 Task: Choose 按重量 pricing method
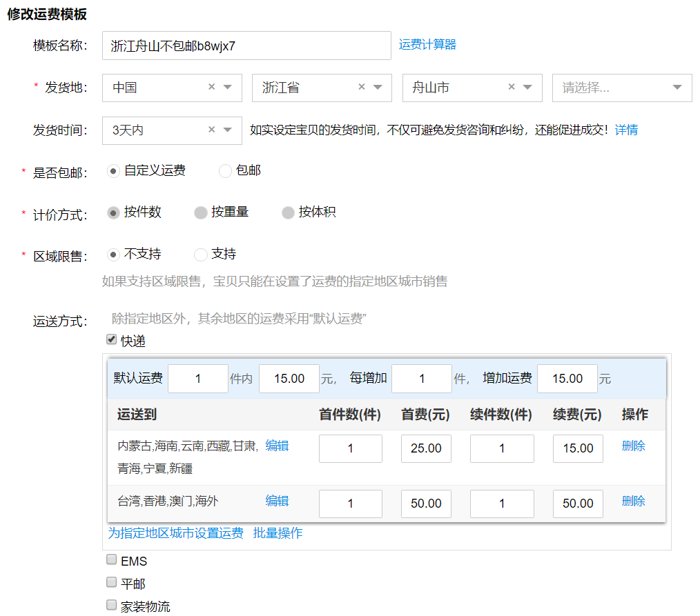pos(201,212)
